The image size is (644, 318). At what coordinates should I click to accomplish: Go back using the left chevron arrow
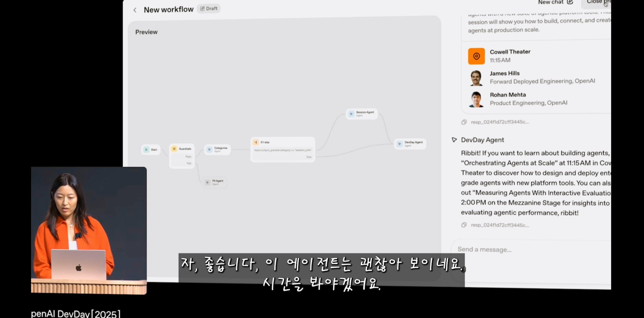tap(135, 10)
